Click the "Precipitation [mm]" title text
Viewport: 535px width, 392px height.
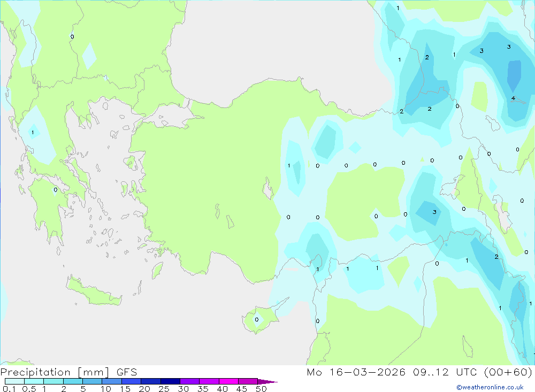tap(55, 372)
